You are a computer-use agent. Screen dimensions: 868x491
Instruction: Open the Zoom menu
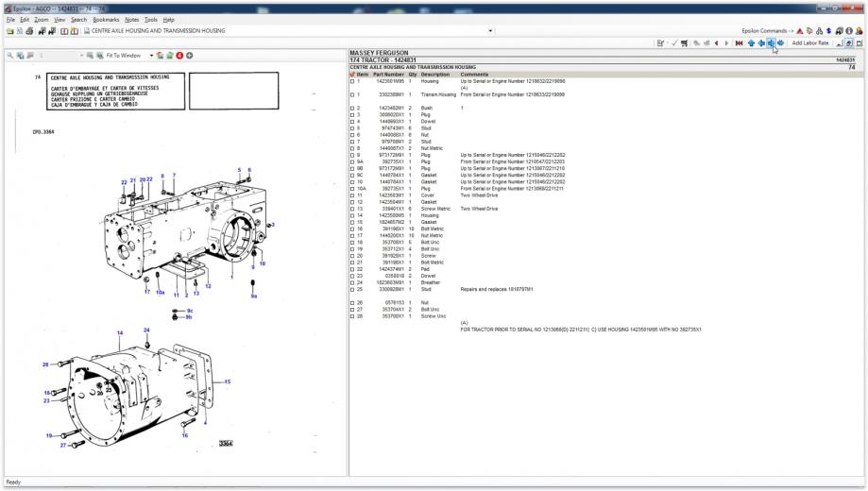coord(42,20)
